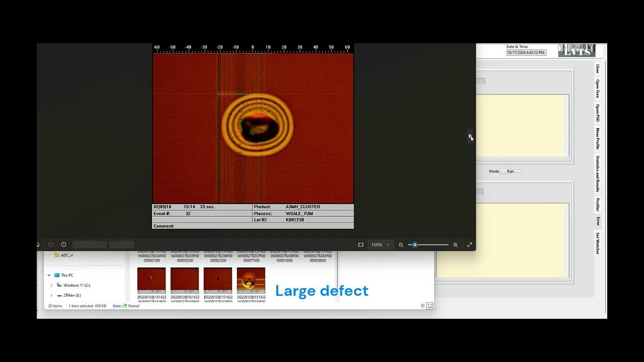
Task: Select the Error vertical tab
Action: 598,221
